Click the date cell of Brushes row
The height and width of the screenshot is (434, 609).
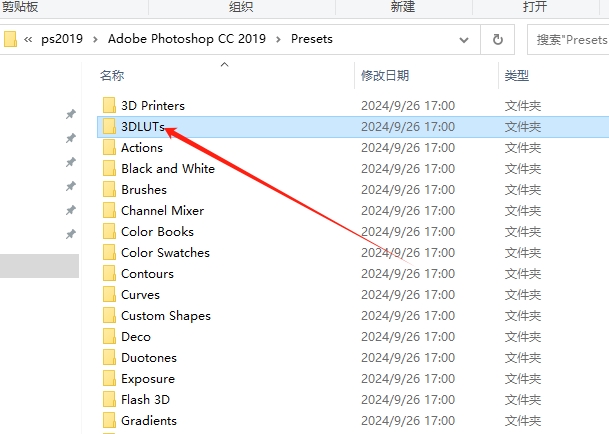(x=408, y=190)
